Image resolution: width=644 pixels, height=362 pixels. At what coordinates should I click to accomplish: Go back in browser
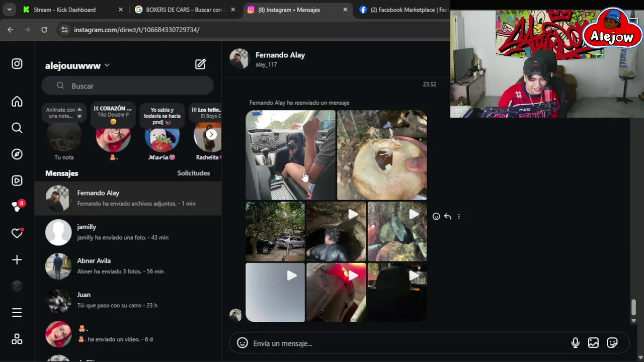pyautogui.click(x=11, y=30)
